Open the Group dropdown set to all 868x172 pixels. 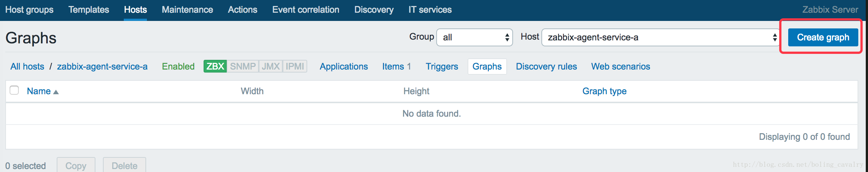pos(474,37)
